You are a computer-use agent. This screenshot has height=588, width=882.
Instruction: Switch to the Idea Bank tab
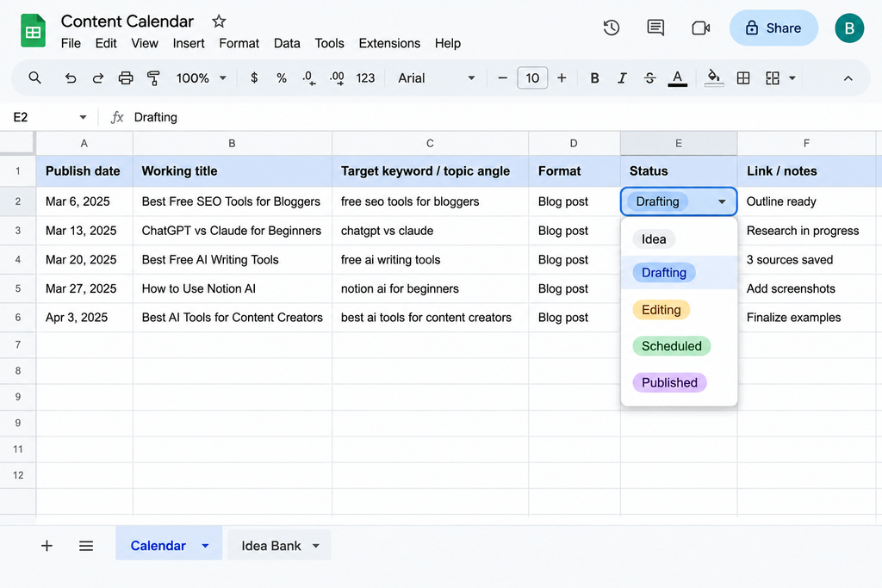pyautogui.click(x=271, y=545)
